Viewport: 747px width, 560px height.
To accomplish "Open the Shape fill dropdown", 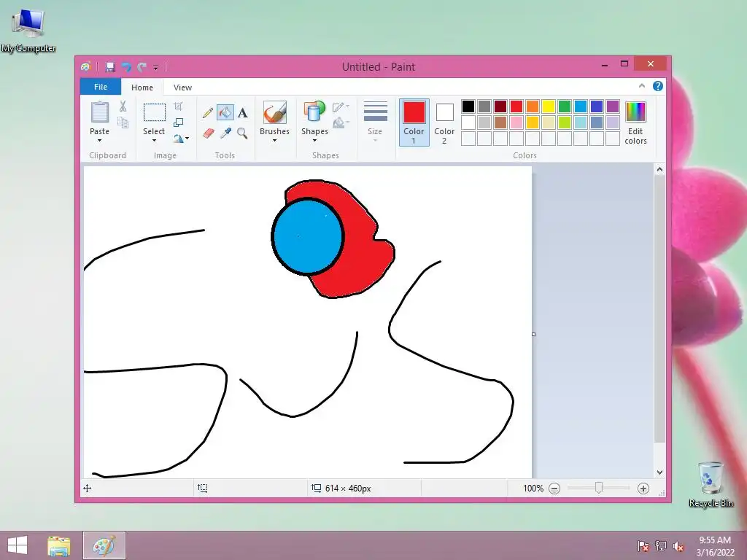I will tap(341, 123).
